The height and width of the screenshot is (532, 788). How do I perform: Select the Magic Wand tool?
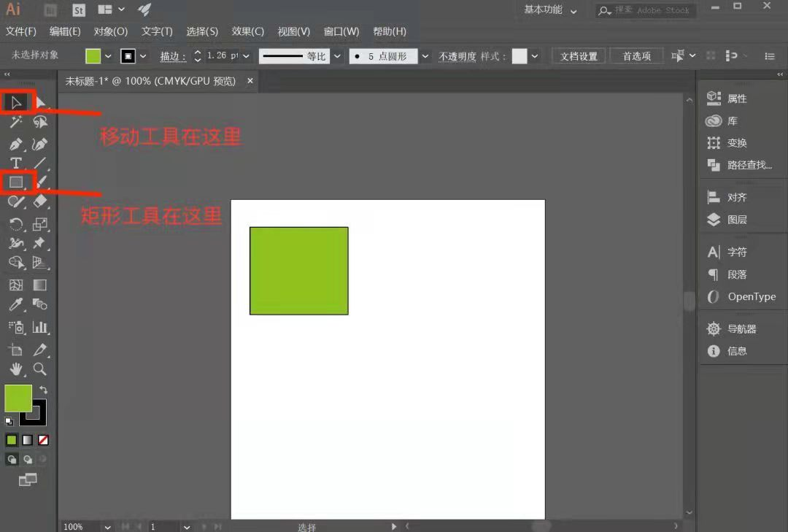[x=16, y=122]
